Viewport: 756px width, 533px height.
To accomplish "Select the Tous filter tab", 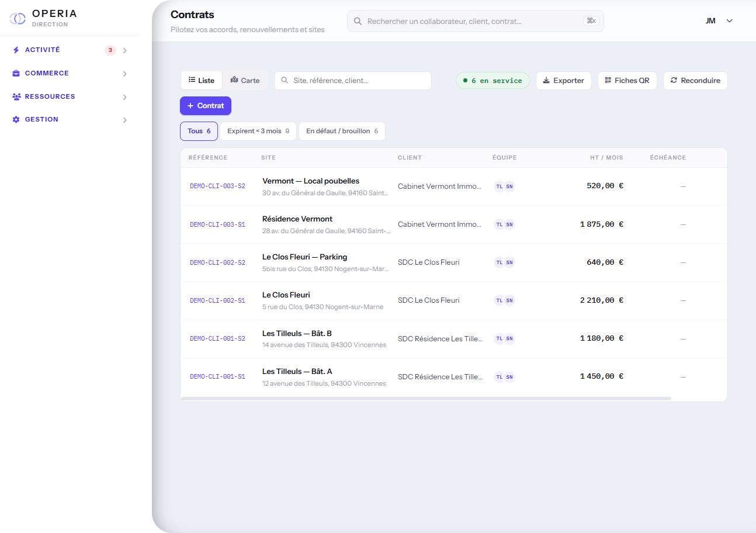I will coord(199,131).
